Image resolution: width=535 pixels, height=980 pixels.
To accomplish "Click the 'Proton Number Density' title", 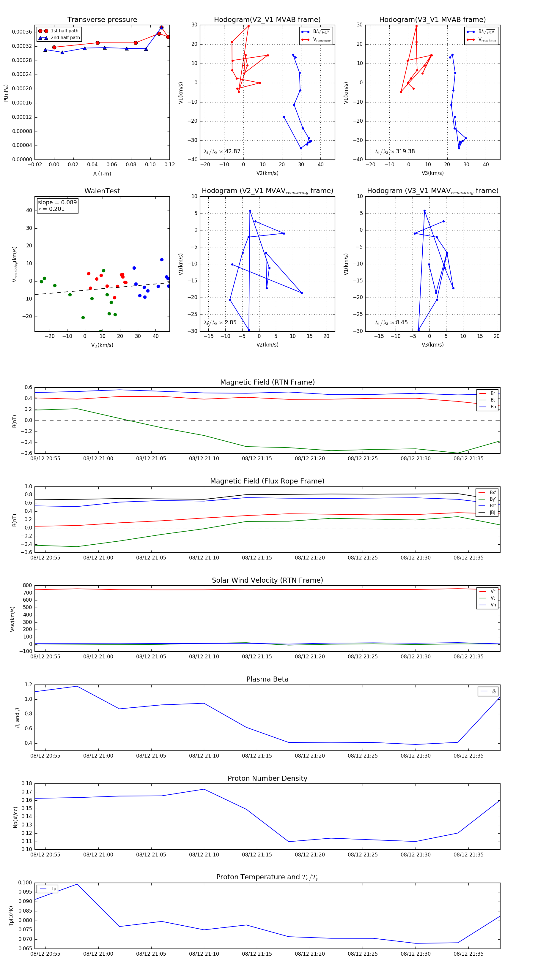I will [x=267, y=778].
